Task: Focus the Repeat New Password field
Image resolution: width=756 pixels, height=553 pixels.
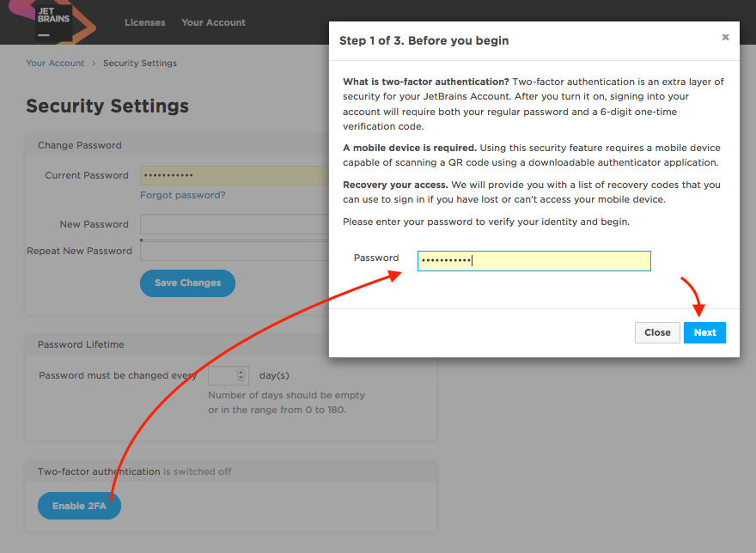Action: pos(234,252)
